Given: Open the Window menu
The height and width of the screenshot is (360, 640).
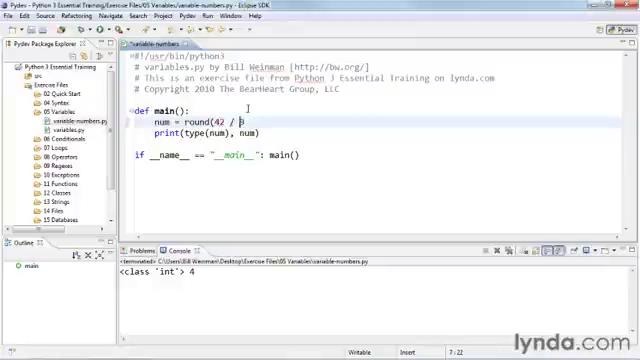Looking at the screenshot, I should tap(231, 16).
